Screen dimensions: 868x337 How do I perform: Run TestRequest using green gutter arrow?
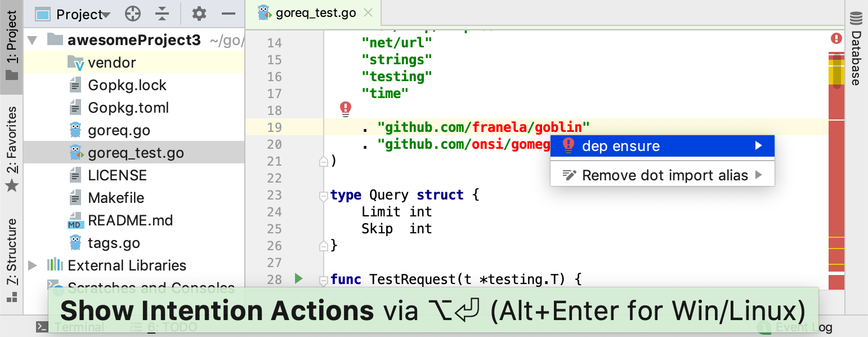coord(298,278)
